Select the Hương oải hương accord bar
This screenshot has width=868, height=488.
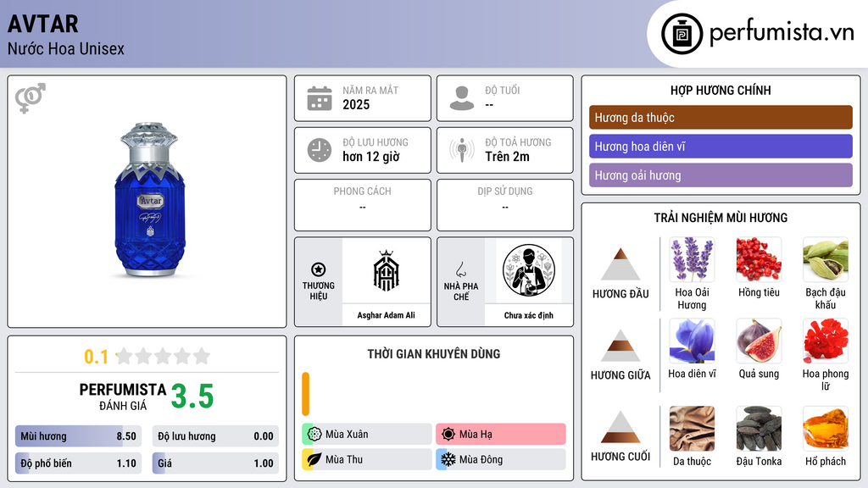pos(721,175)
